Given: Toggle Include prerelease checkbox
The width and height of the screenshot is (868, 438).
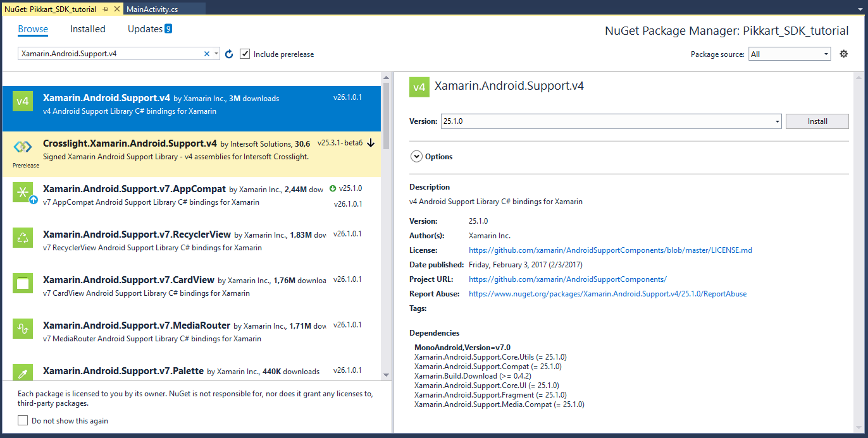Looking at the screenshot, I should (245, 54).
